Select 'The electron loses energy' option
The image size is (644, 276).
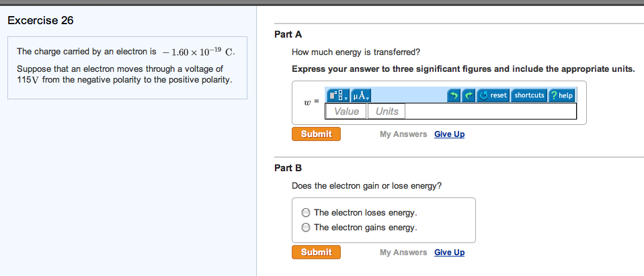tap(307, 213)
